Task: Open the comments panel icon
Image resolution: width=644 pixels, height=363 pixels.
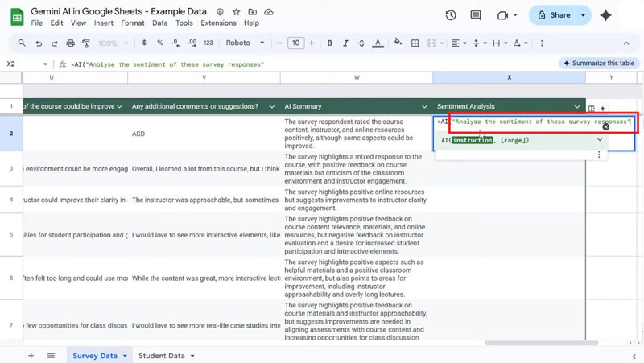Action: [x=477, y=15]
